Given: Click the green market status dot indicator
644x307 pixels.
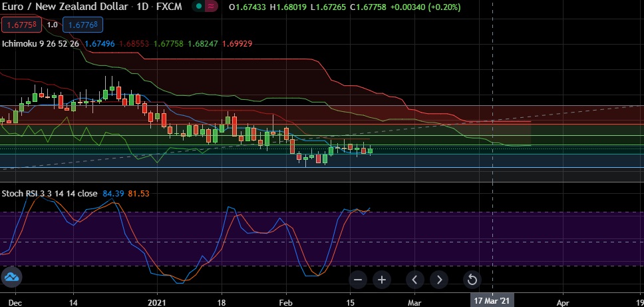Looking at the screenshot, I should pos(199,7).
